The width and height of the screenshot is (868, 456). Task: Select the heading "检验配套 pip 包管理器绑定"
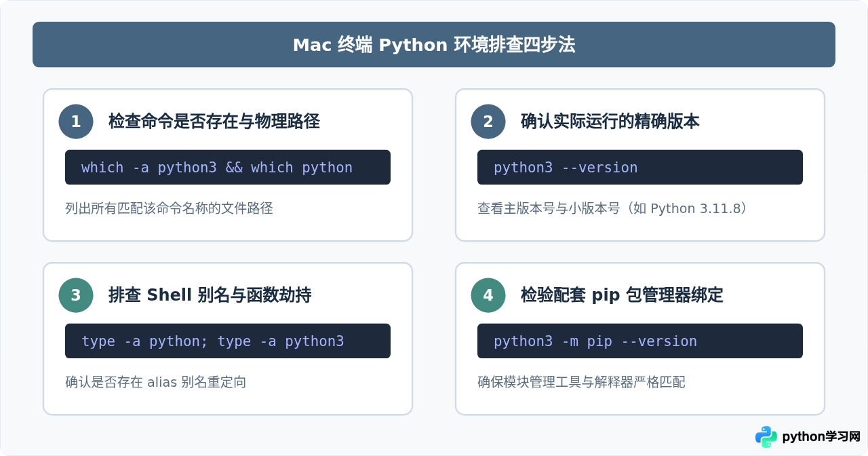tap(622, 295)
